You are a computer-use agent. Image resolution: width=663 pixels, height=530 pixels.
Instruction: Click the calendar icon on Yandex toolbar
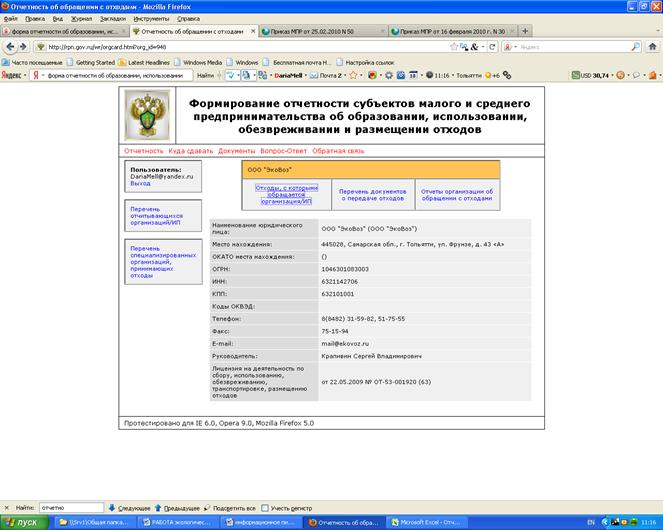413,75
